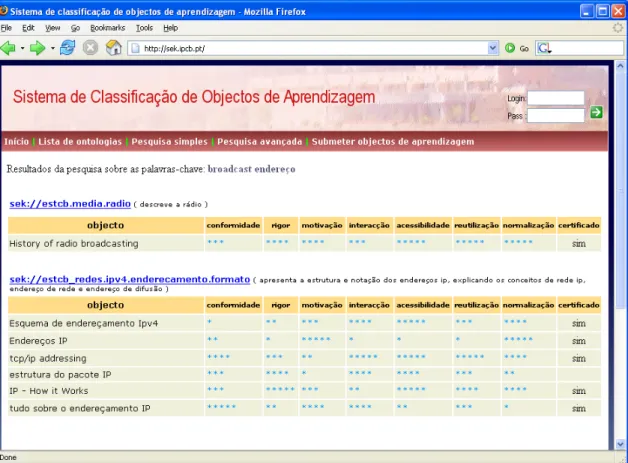Click the Firefox icon in the title bar
628x463 pixels.
pos(4,11)
